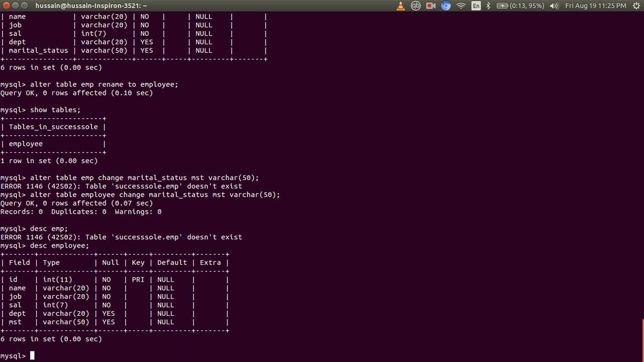This screenshot has height=362, width=644.
Task: Click 'int(7)' type in the lower table
Action: point(55,305)
